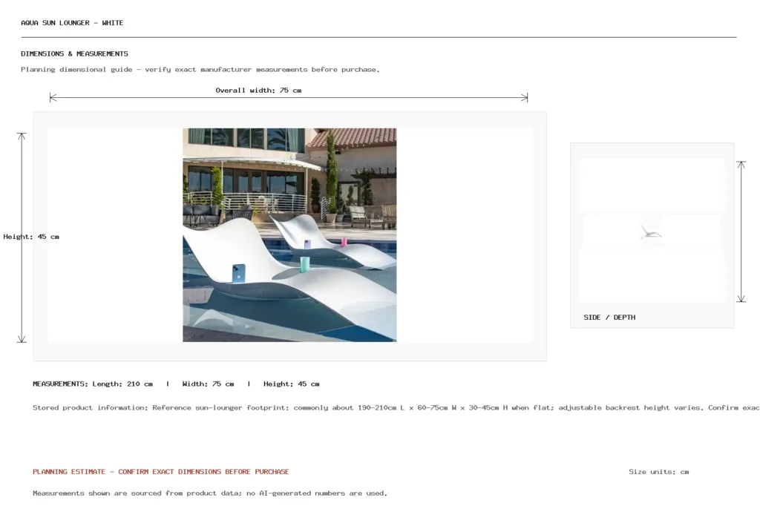Click the red planning estimate warning text
The width and height of the screenshot is (760, 532).
tap(161, 471)
